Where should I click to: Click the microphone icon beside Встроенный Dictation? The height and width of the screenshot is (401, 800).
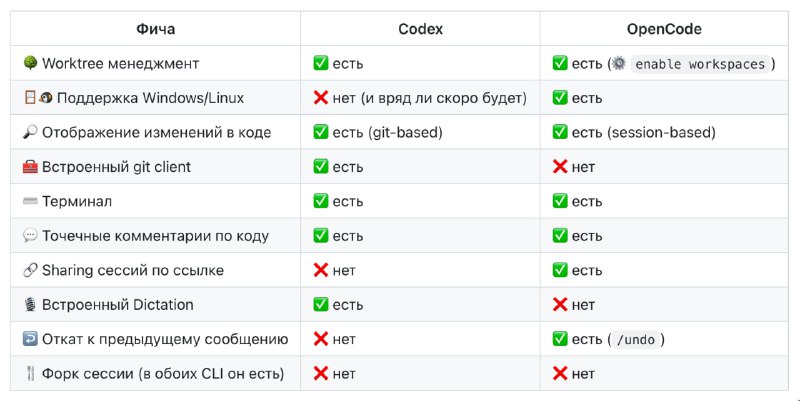coord(29,305)
